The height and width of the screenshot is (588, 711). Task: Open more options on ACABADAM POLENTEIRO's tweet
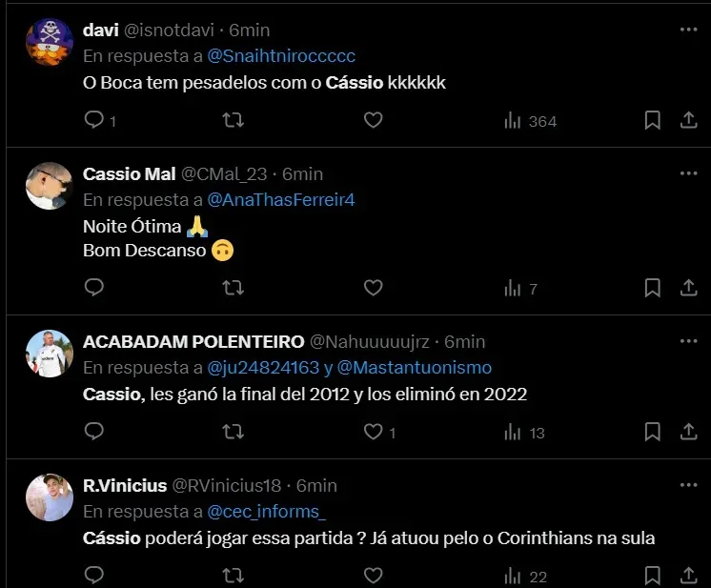688,341
